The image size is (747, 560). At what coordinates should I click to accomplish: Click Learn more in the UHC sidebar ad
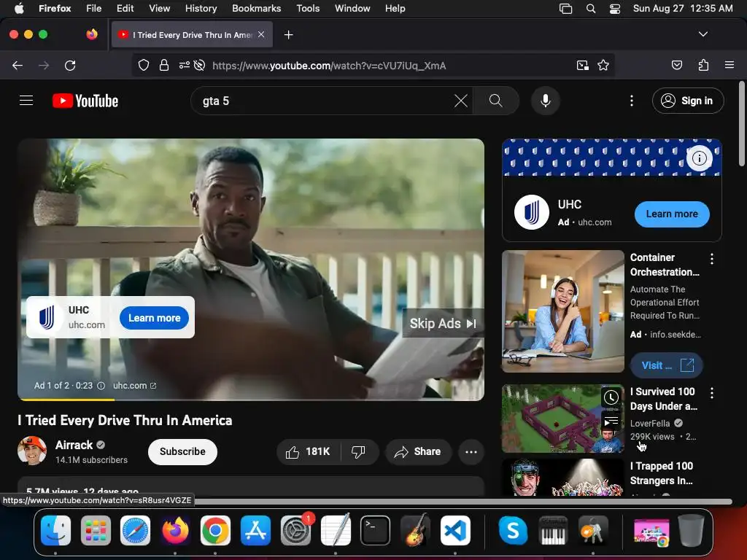pyautogui.click(x=672, y=214)
